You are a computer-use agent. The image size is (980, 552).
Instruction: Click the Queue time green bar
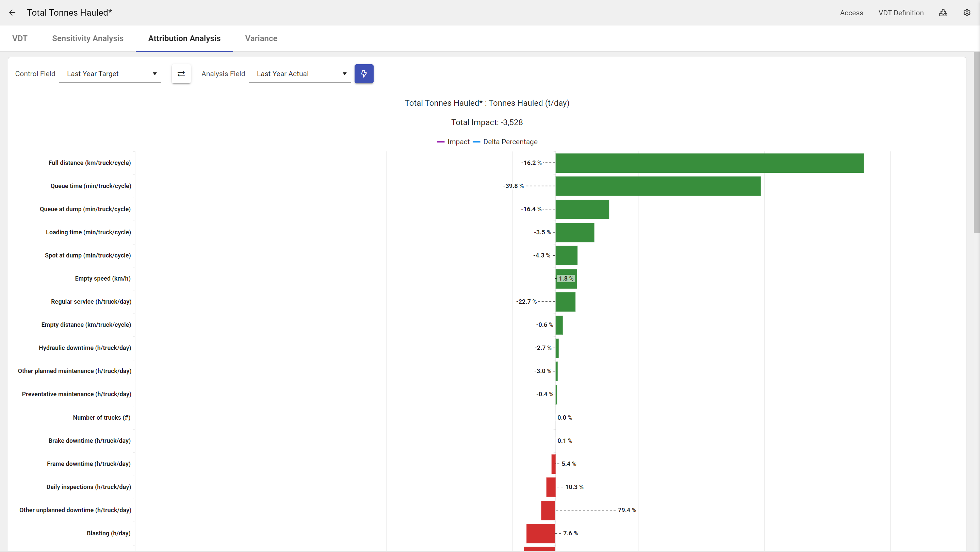coord(657,186)
